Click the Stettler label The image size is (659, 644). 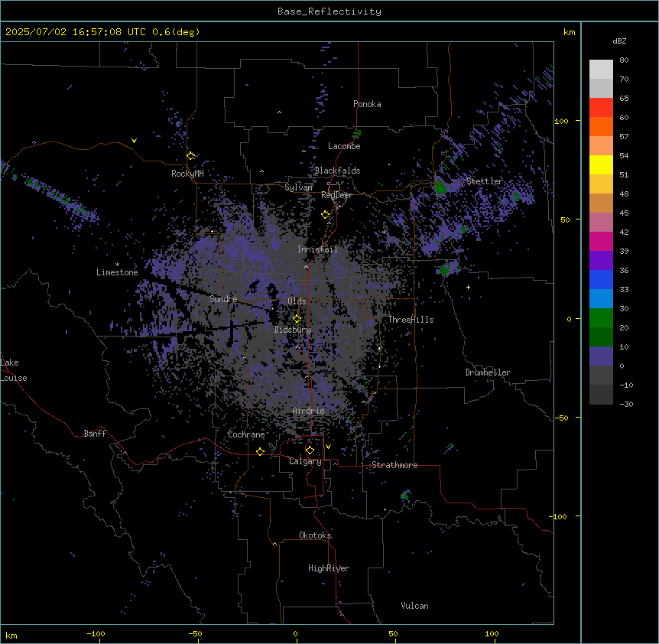pos(485,181)
